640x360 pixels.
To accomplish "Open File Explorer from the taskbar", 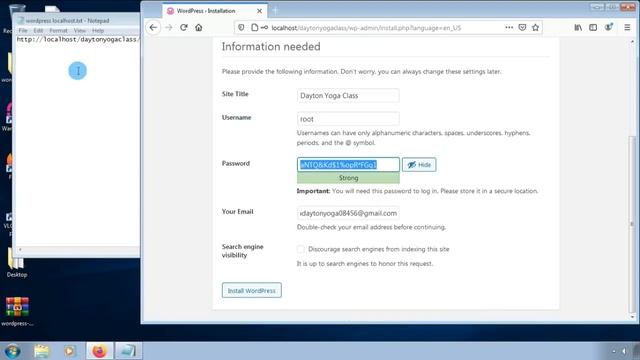I will click(x=41, y=351).
